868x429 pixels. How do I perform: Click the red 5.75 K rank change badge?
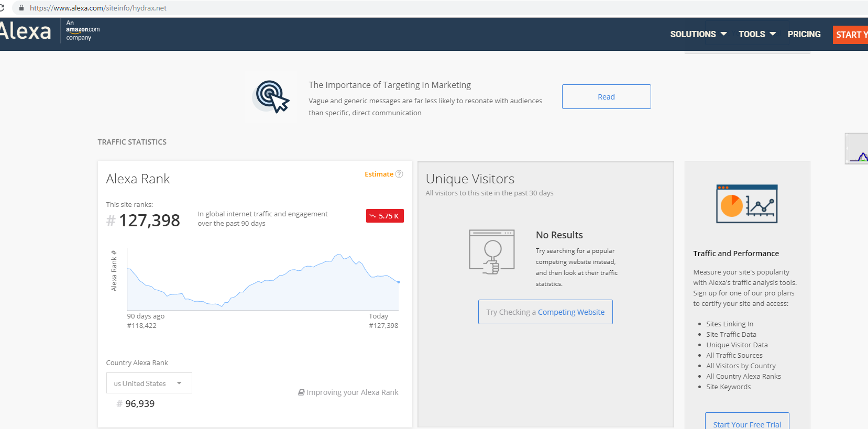coord(384,216)
